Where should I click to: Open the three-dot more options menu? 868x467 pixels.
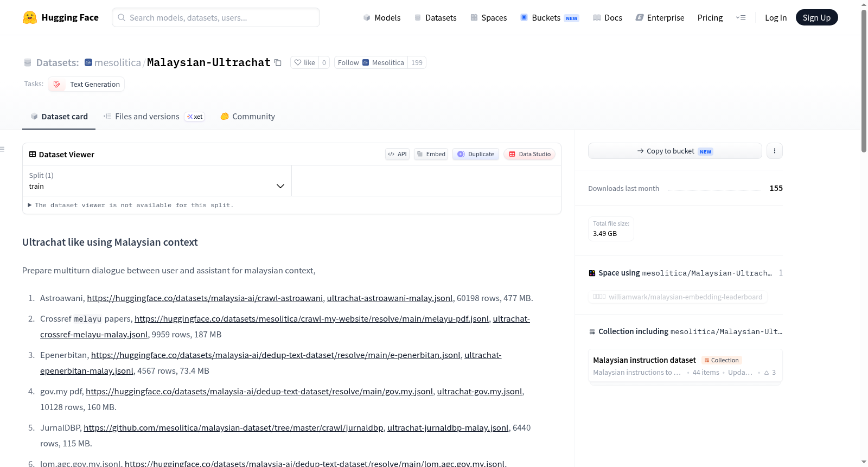[x=775, y=151]
